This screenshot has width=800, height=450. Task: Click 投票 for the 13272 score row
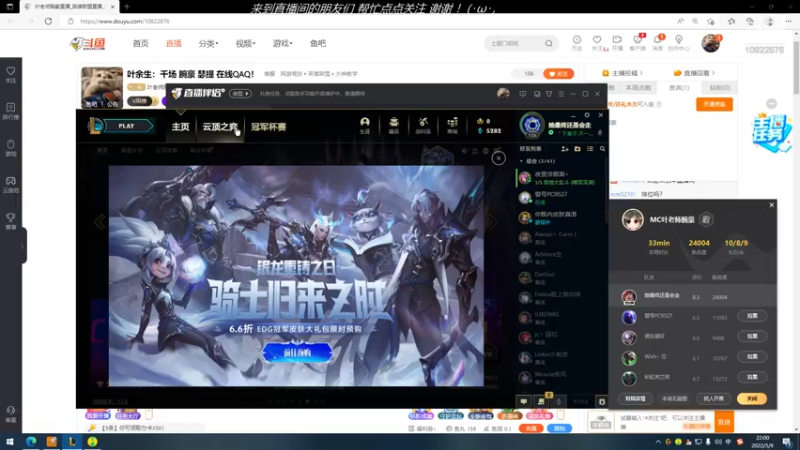(x=752, y=377)
